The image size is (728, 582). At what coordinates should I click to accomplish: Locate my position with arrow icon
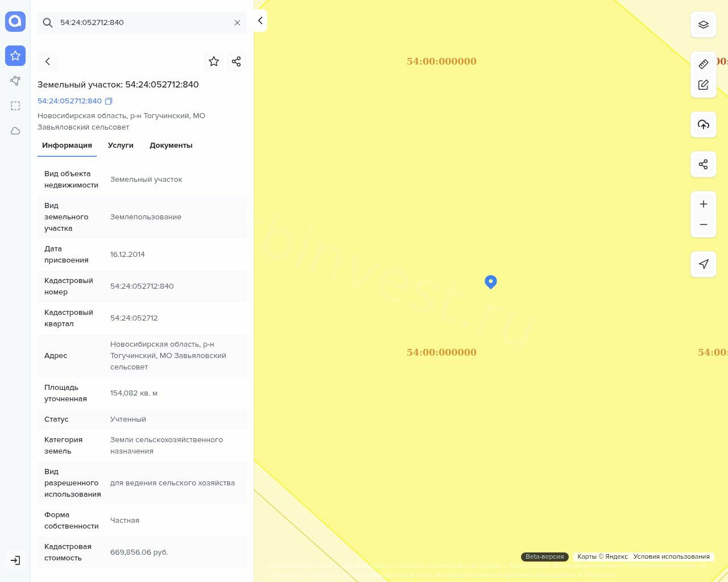(x=703, y=264)
